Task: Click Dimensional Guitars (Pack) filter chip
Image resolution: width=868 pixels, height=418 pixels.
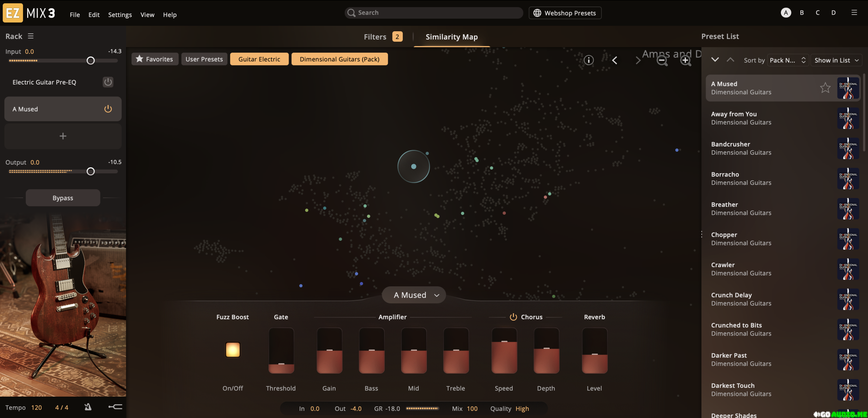Action: tap(339, 59)
